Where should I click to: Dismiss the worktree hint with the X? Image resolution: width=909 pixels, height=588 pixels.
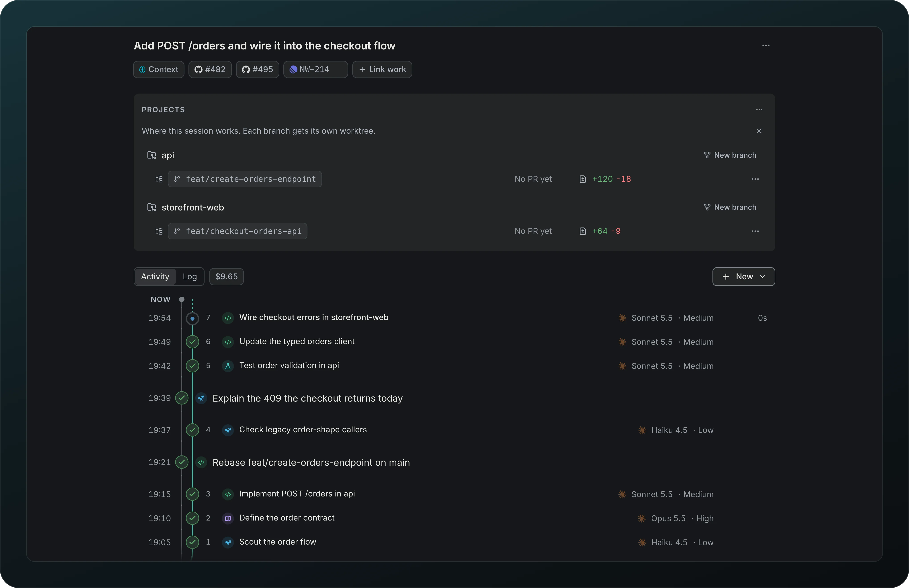[x=759, y=131]
